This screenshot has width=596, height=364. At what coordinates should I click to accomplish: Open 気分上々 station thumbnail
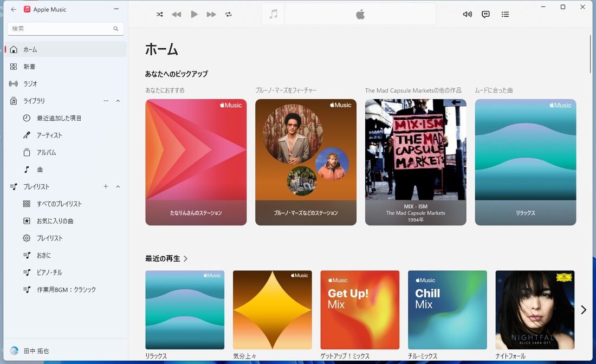(x=272, y=310)
